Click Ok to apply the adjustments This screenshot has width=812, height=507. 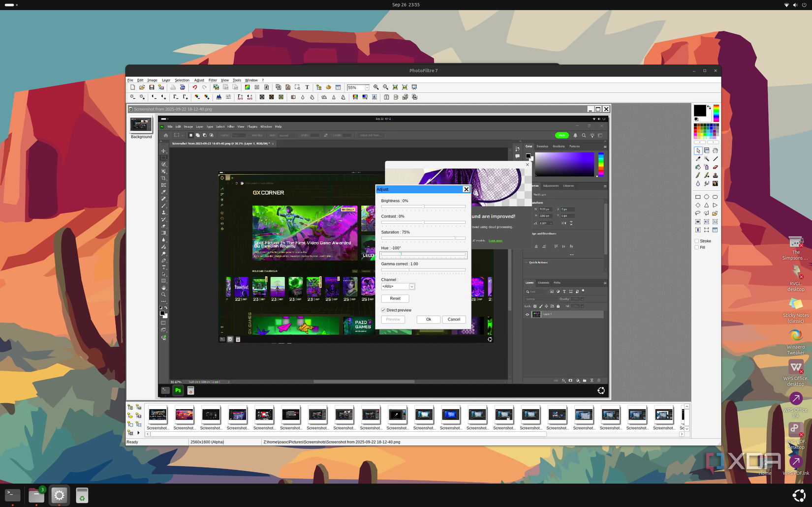pyautogui.click(x=428, y=319)
